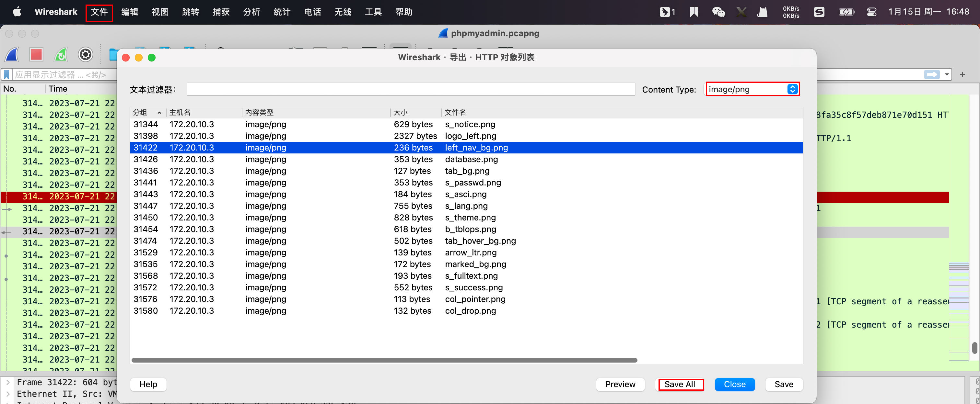Click the Preview button
Screen dimensions: 980x404
click(620, 384)
